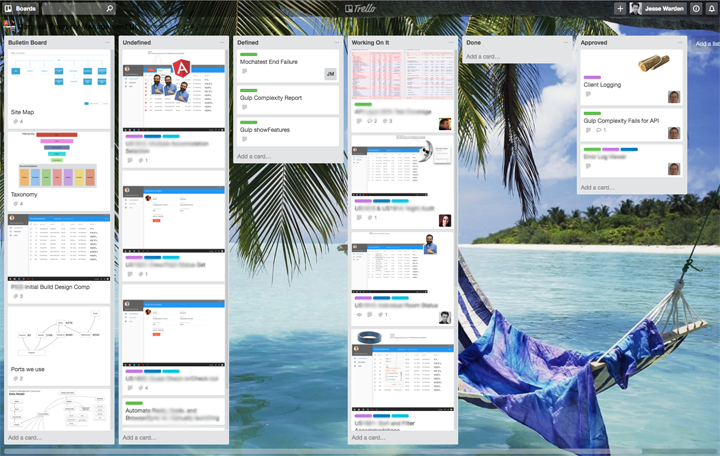The image size is (720, 456).
Task: Open Approved list menu
Action: [x=680, y=42]
